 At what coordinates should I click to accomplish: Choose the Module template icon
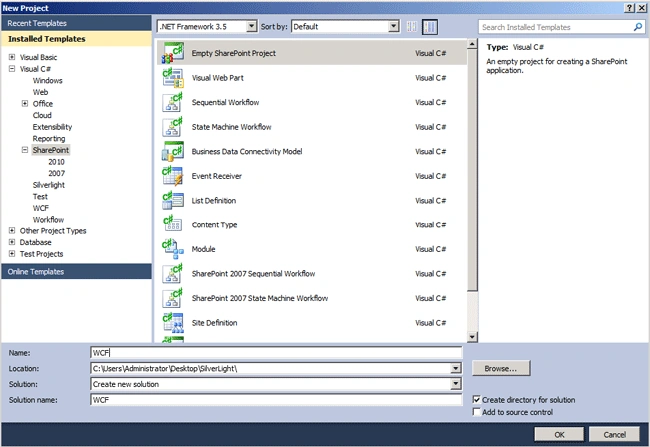pyautogui.click(x=172, y=249)
